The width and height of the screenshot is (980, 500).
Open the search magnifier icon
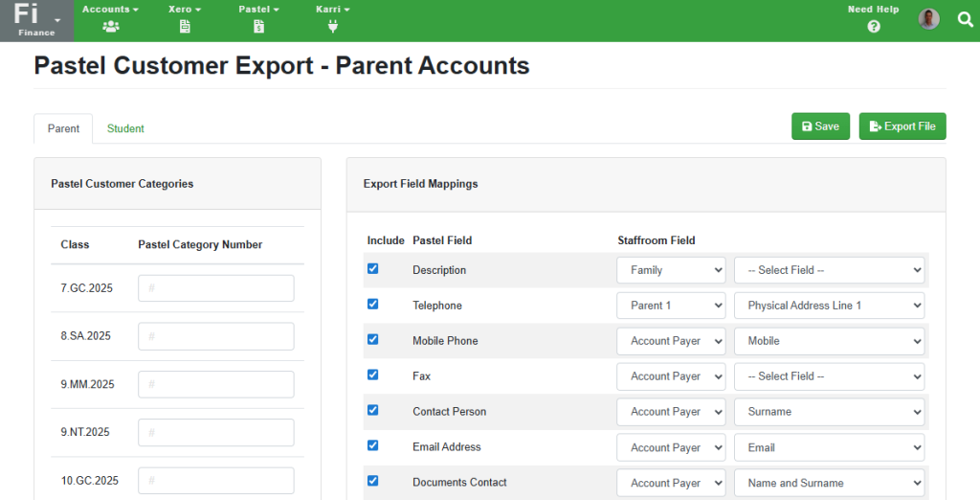click(x=965, y=19)
